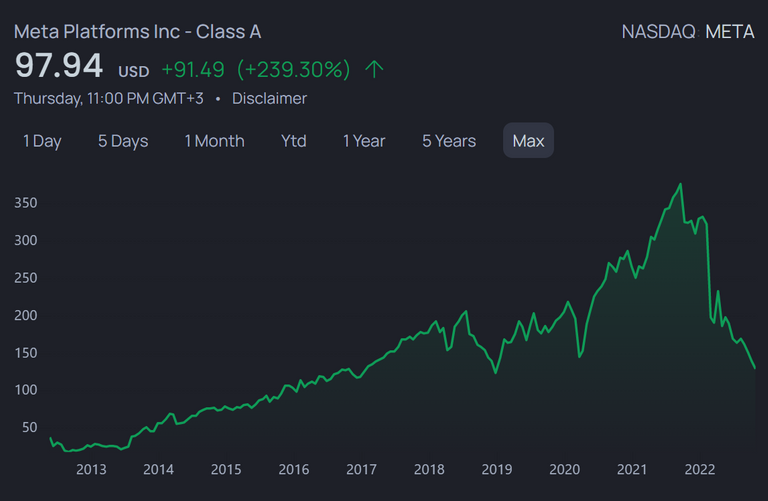The width and height of the screenshot is (768, 501).
Task: Click the 97.94 price value
Action: pyautogui.click(x=59, y=66)
